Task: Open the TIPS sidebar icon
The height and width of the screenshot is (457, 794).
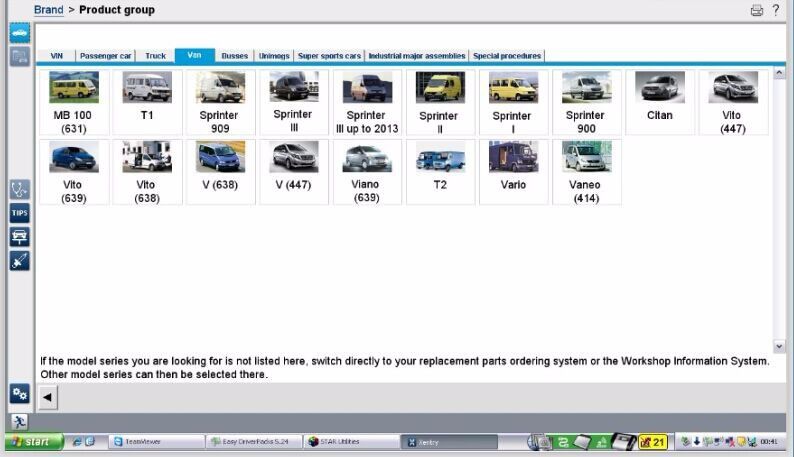Action: 20,213
